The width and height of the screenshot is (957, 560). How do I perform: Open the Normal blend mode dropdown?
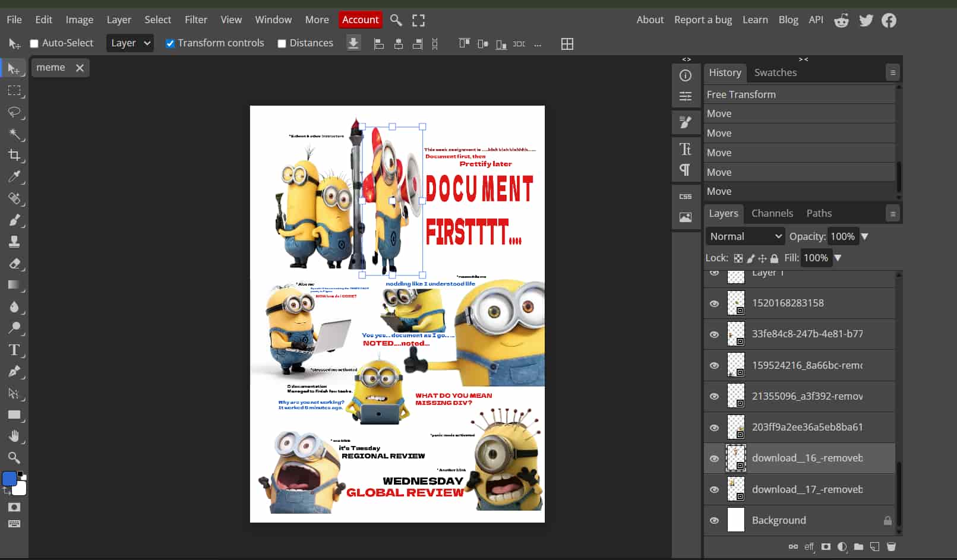tap(745, 236)
